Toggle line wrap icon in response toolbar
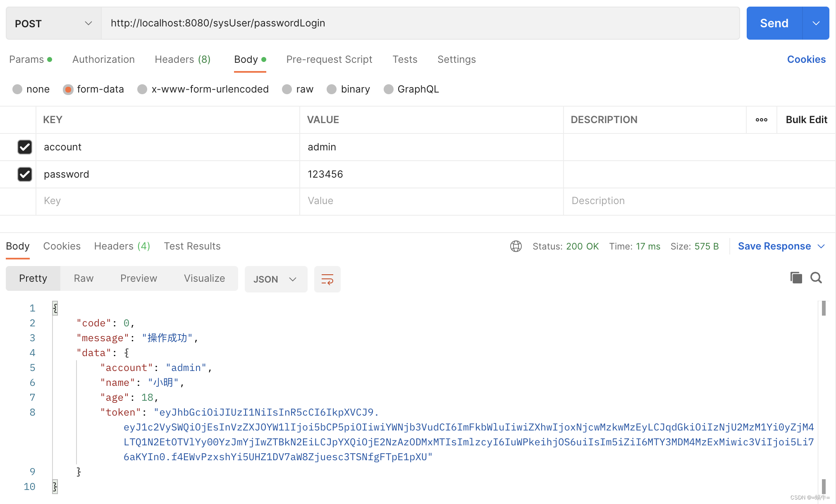The height and width of the screenshot is (504, 836). tap(327, 279)
